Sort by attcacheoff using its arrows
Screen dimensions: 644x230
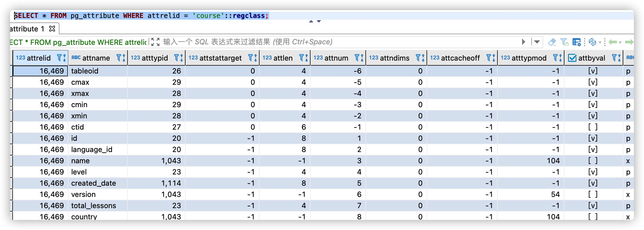click(494, 58)
